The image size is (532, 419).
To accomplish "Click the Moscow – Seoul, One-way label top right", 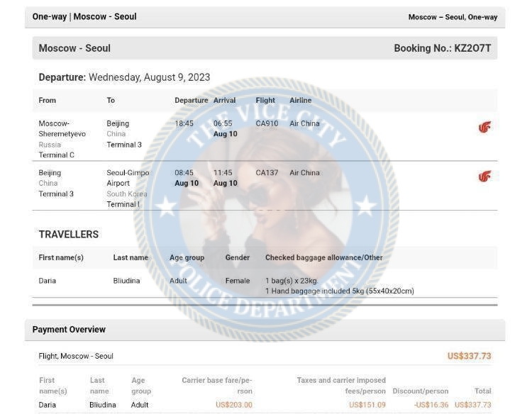I will (x=453, y=17).
